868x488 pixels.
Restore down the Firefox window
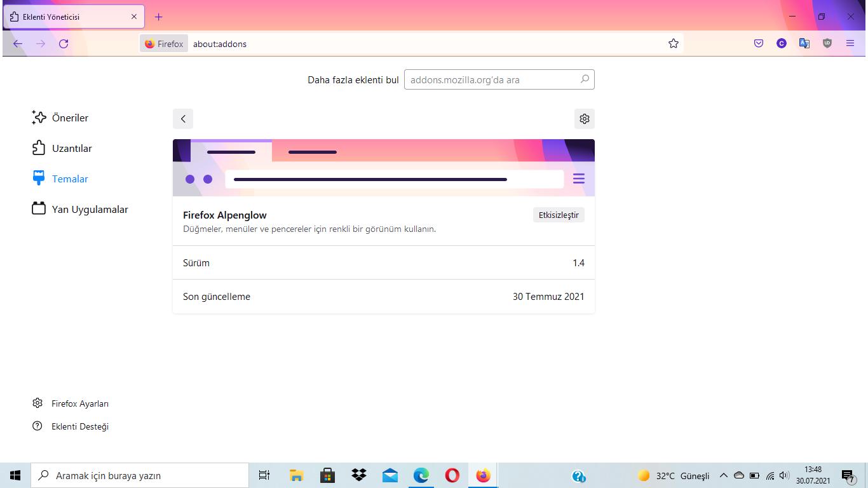822,16
